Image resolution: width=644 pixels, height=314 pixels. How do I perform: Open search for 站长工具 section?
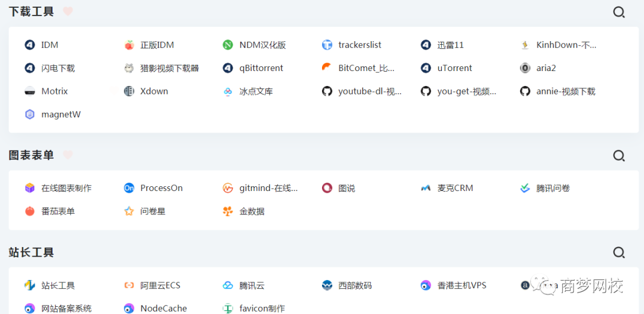[x=619, y=253]
